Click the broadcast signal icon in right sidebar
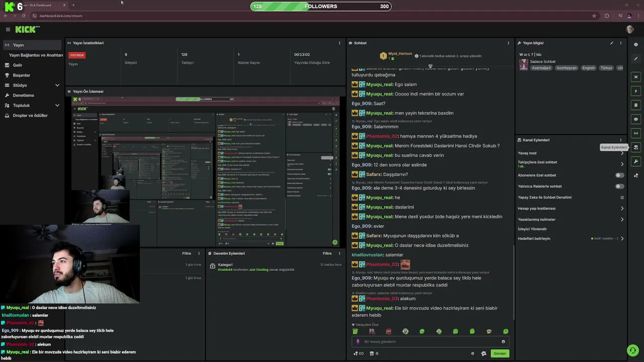Screen dimensions: 644x362 636,133
